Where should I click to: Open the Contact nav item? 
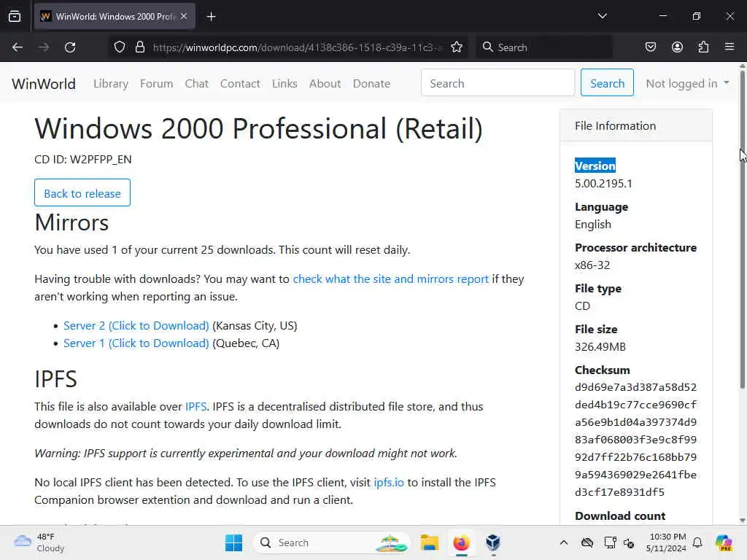coord(240,84)
